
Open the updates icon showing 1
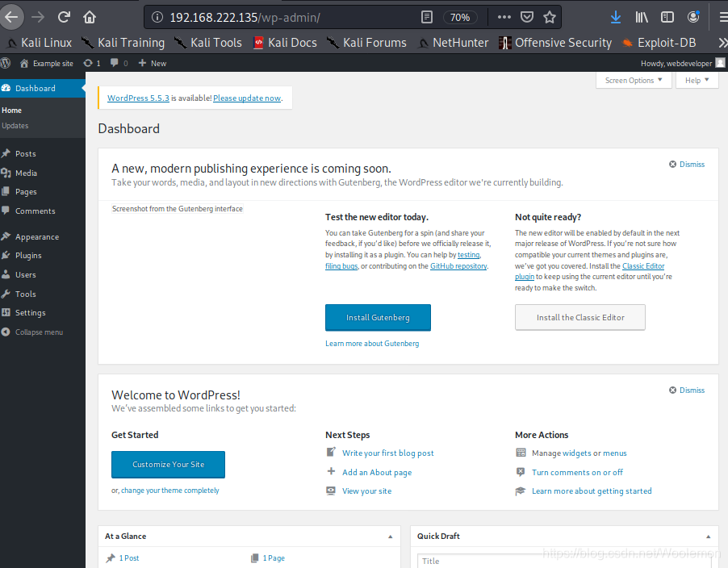(91, 63)
